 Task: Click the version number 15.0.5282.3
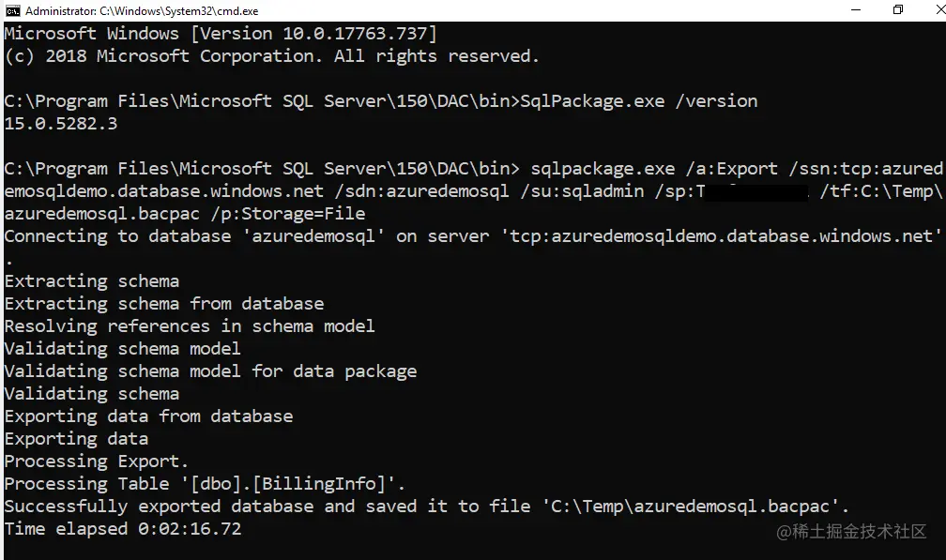(60, 122)
